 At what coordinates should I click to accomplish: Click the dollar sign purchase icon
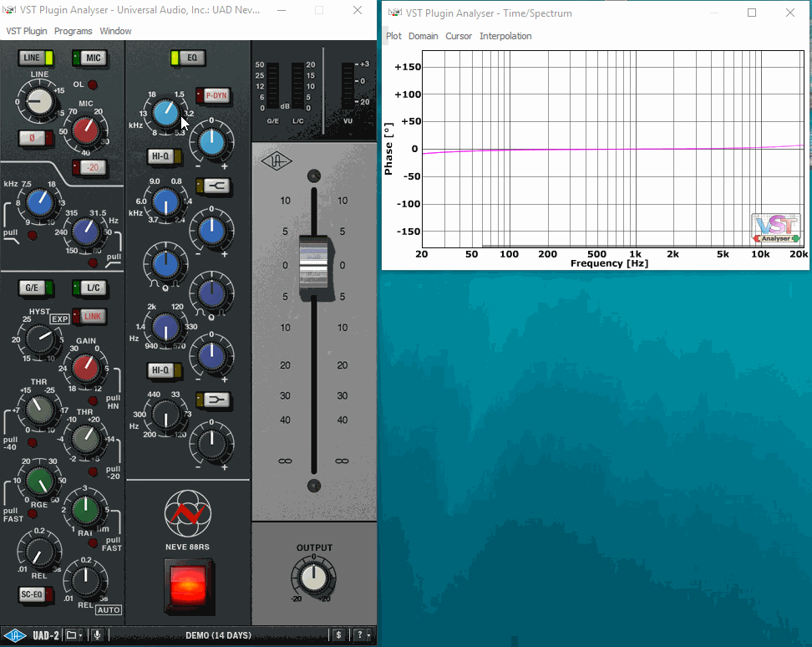point(338,635)
